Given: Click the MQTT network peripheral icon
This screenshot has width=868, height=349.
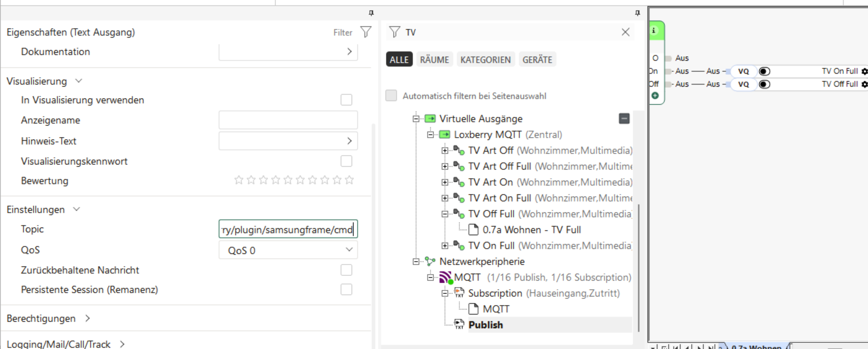Looking at the screenshot, I should tap(446, 277).
